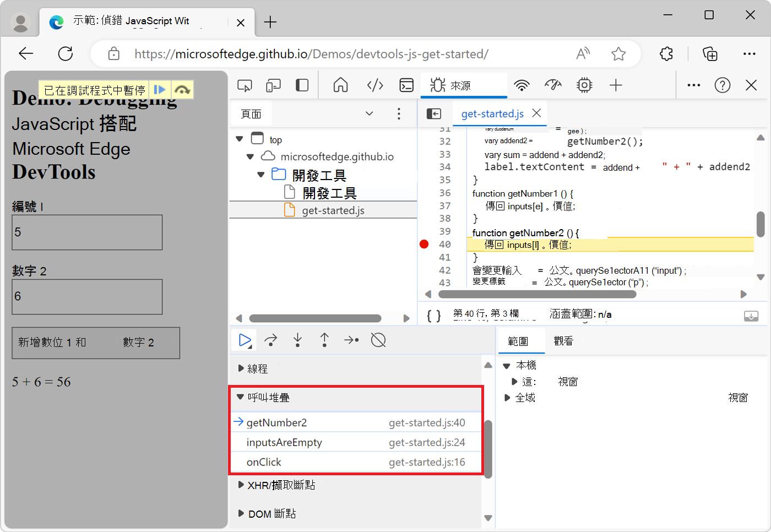Step out of current function
Image resolution: width=771 pixels, height=532 pixels.
[324, 340]
